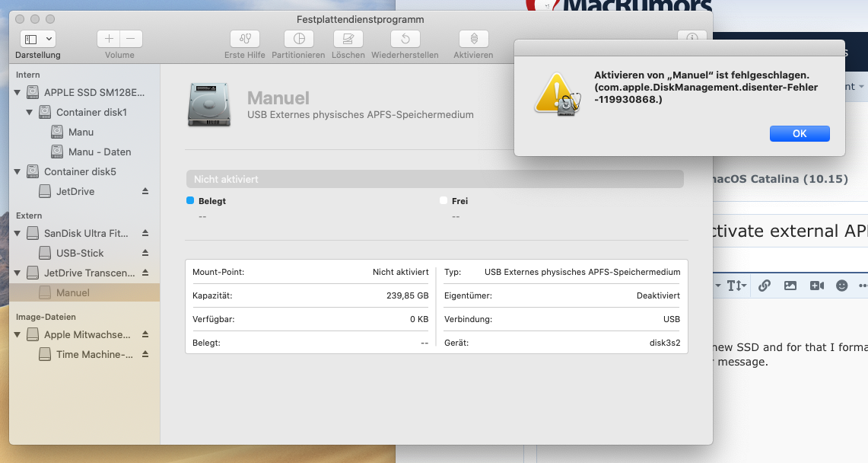The height and width of the screenshot is (463, 868).
Task: Collapse the SanDisk Ultra Fit drive
Action: coord(17,234)
